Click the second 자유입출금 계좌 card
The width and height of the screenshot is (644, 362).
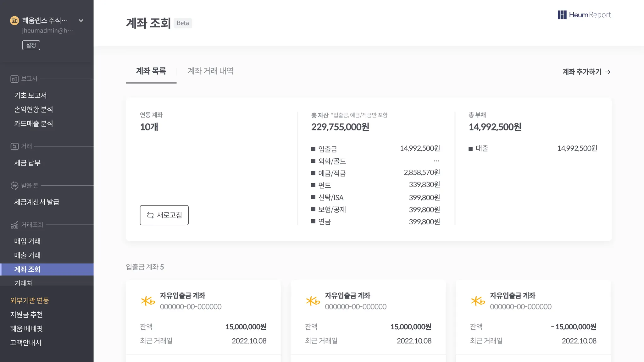click(x=368, y=317)
